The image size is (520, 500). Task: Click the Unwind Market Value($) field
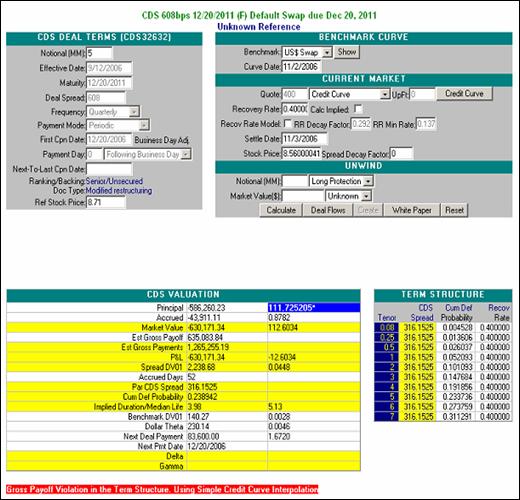point(303,196)
